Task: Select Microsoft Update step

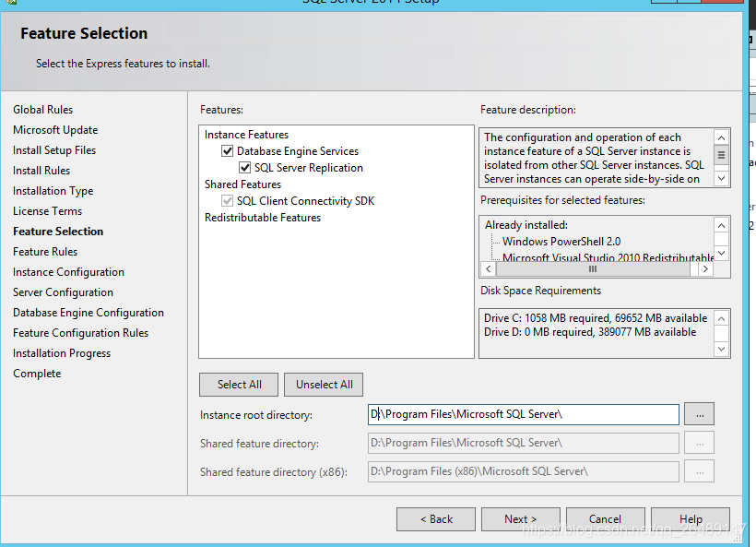Action: 55,130
